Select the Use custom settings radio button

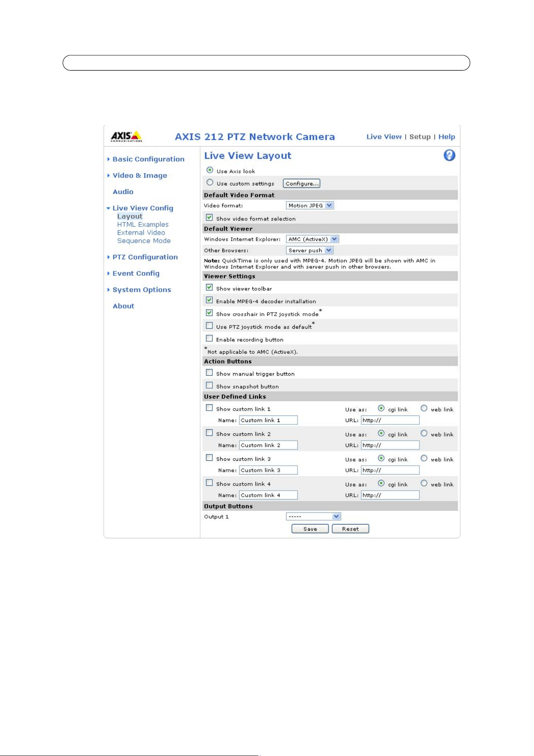(x=210, y=183)
